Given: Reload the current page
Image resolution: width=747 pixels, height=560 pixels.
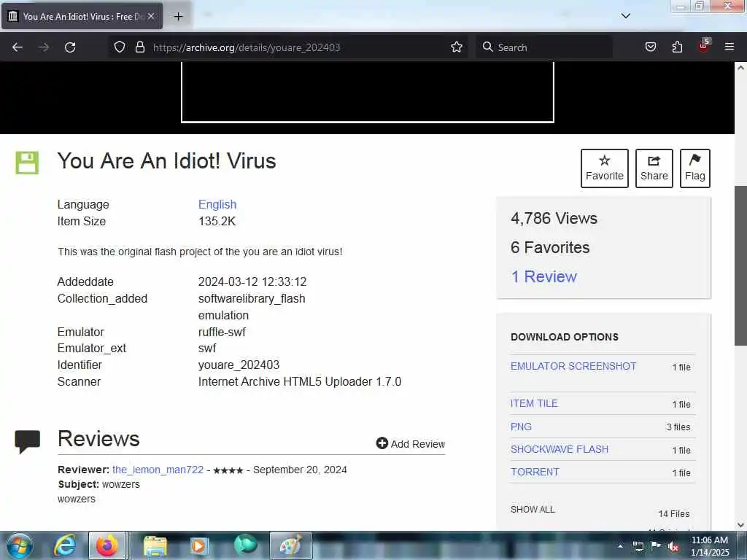Looking at the screenshot, I should 70,47.
